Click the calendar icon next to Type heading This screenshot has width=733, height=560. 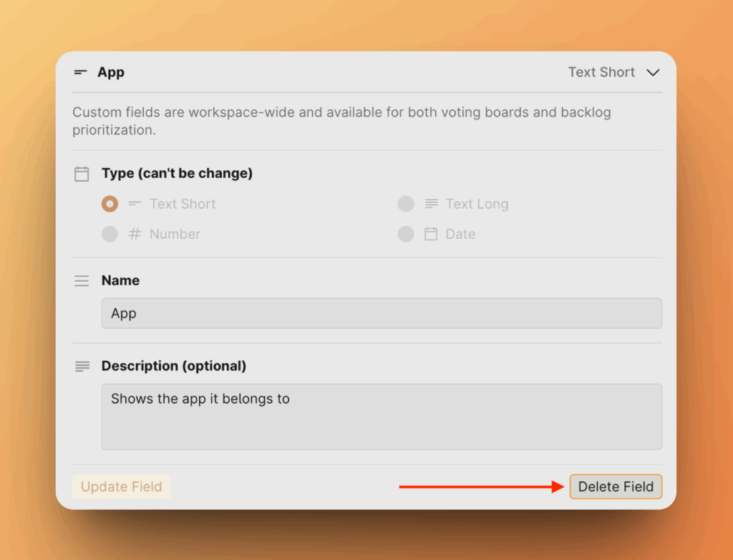click(82, 174)
